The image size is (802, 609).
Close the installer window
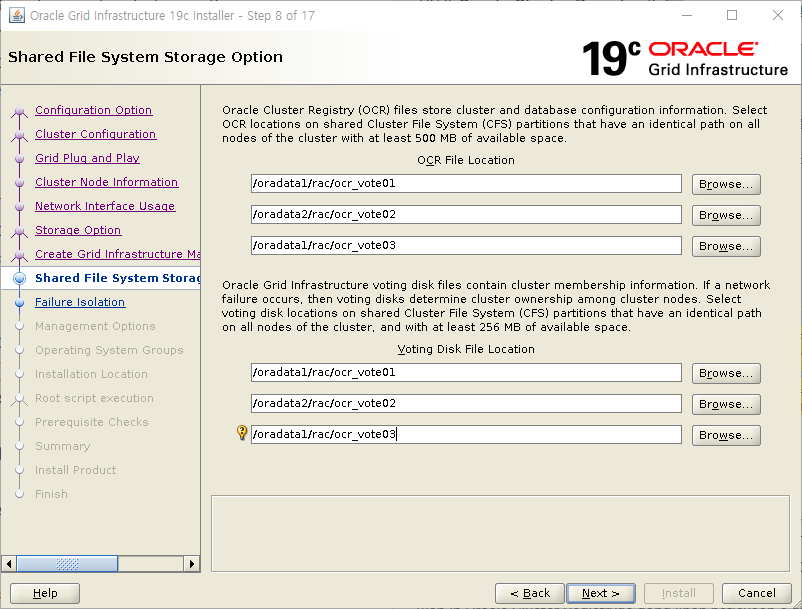[777, 15]
